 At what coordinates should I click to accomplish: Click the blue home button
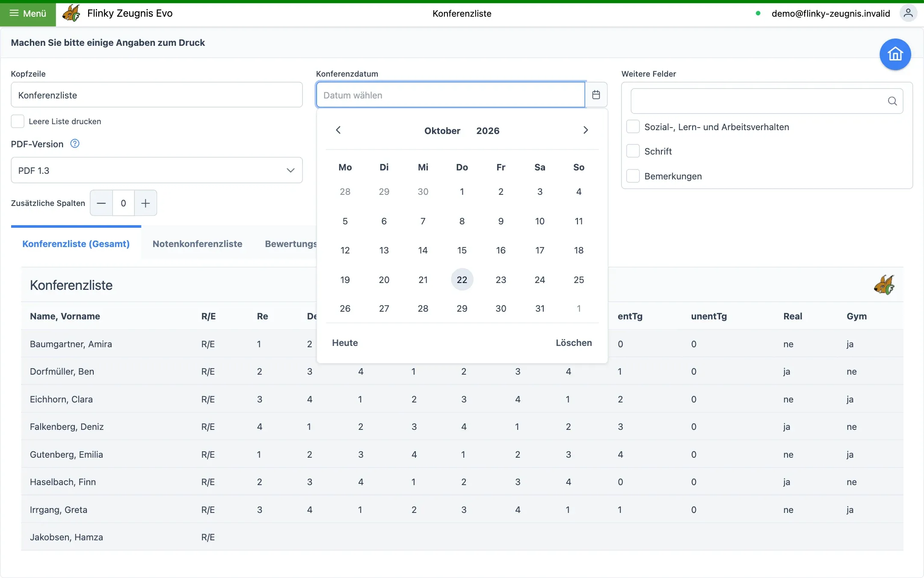point(895,54)
